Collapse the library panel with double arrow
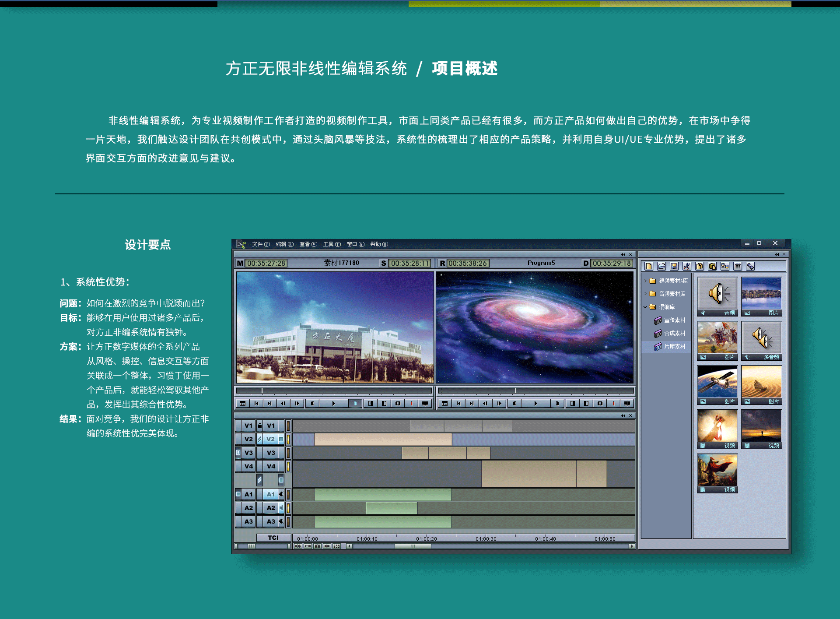This screenshot has height=619, width=840. tap(777, 254)
